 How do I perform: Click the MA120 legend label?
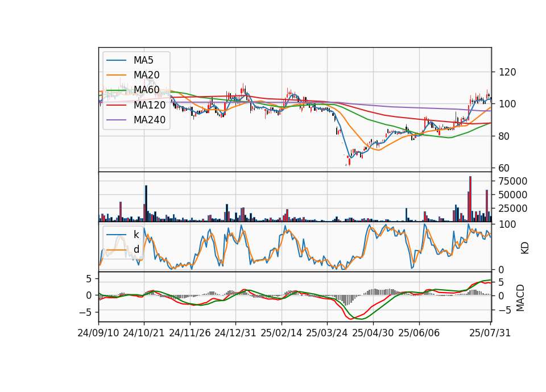(x=150, y=105)
